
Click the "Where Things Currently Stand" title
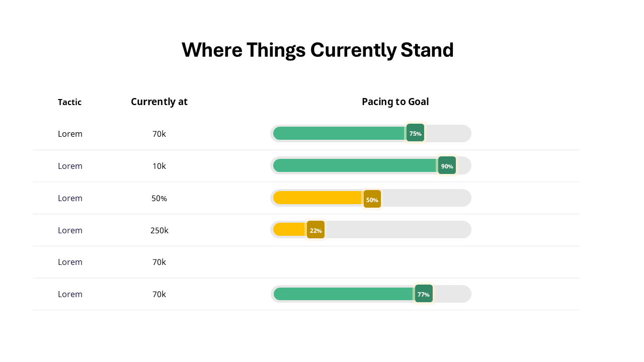[x=317, y=50]
